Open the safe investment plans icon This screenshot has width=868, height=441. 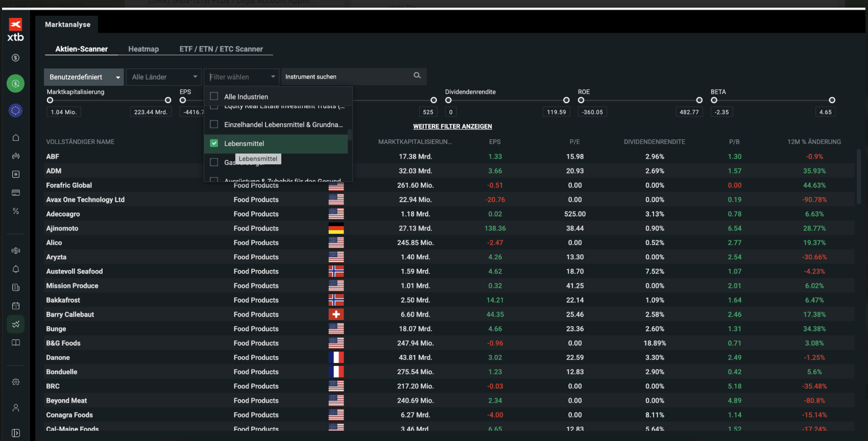pyautogui.click(x=15, y=175)
